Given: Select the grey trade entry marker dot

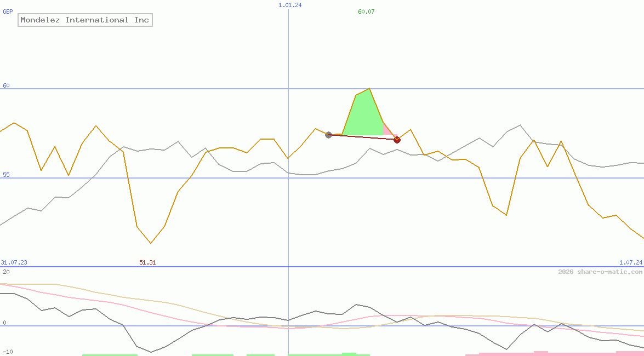Looking at the screenshot, I should tap(328, 135).
